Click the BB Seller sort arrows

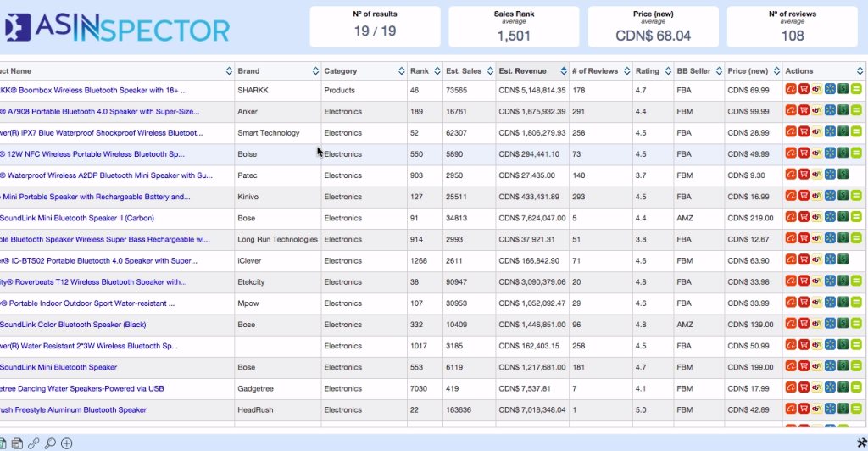point(719,71)
